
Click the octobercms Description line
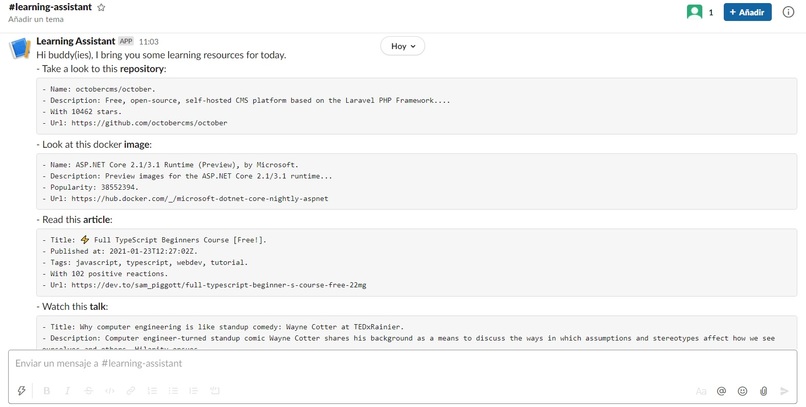click(246, 100)
